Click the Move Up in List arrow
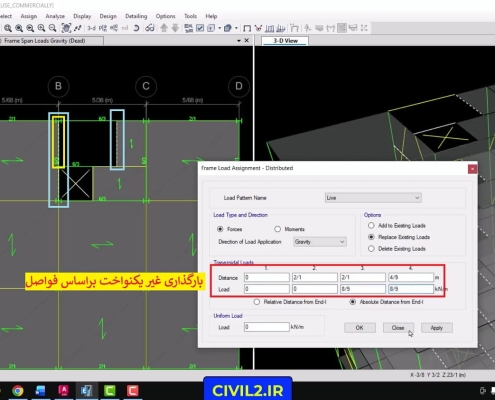Viewport: 495px width, 400px height. tap(164, 28)
